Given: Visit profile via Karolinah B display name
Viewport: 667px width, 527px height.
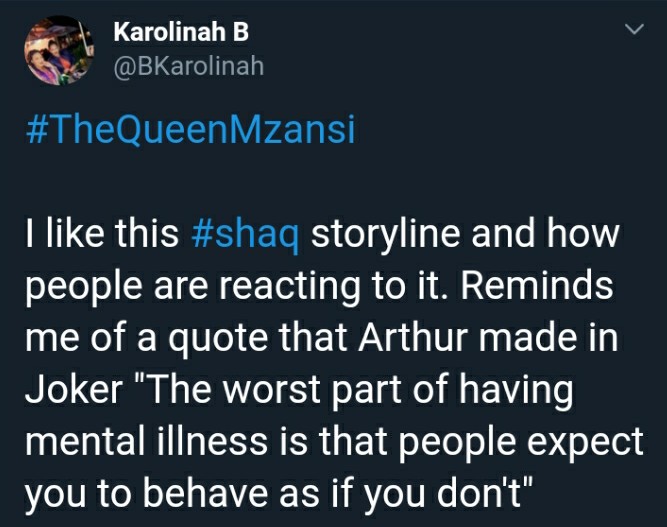Looking at the screenshot, I should [181, 32].
